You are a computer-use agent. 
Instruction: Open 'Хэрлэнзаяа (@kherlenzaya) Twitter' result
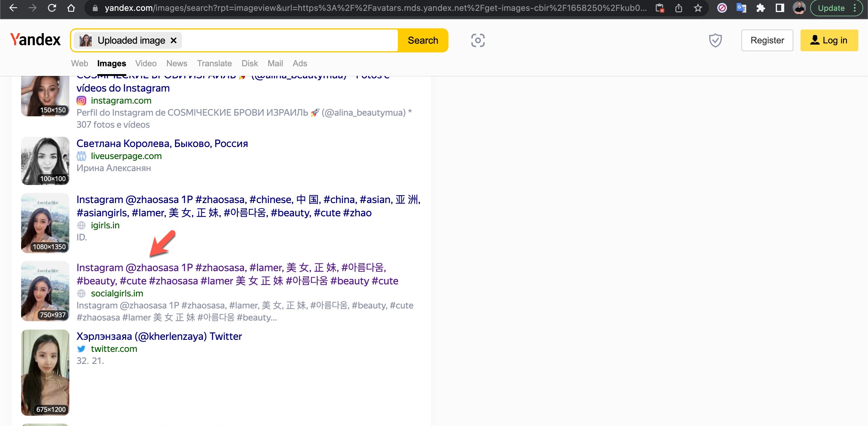pyautogui.click(x=159, y=336)
